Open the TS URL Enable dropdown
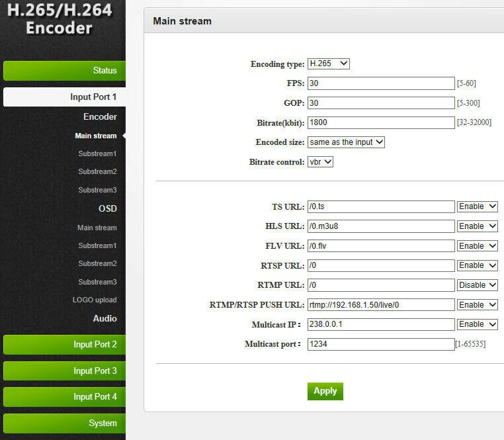504x440 pixels. tap(478, 206)
